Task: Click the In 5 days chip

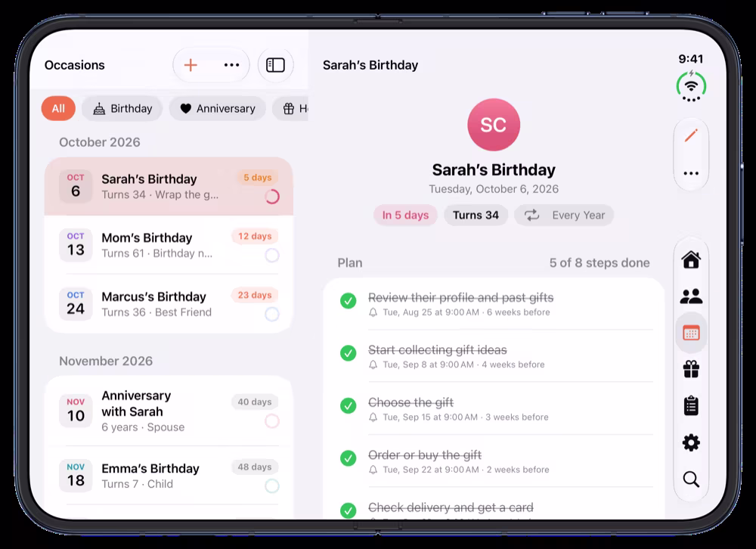Action: [x=405, y=216]
